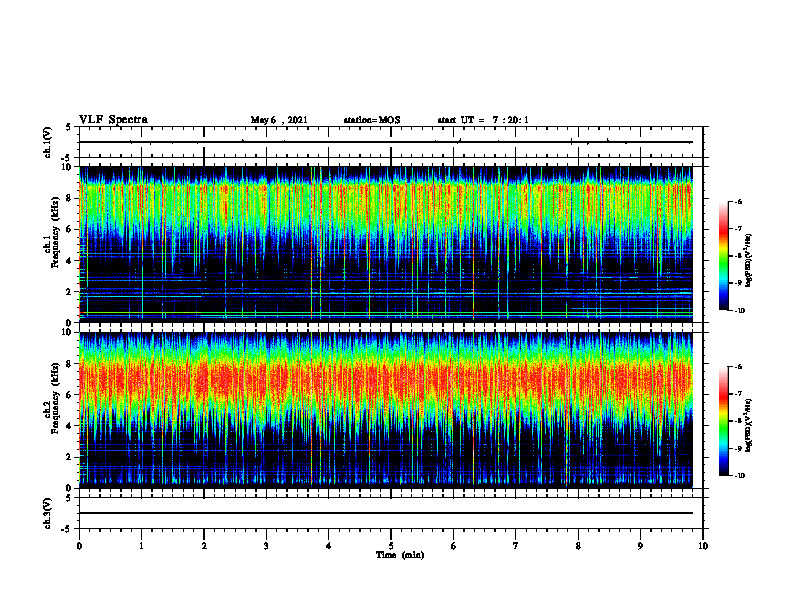Click the "4" tick on the time axis
The height and width of the screenshot is (612, 792).
point(329,546)
